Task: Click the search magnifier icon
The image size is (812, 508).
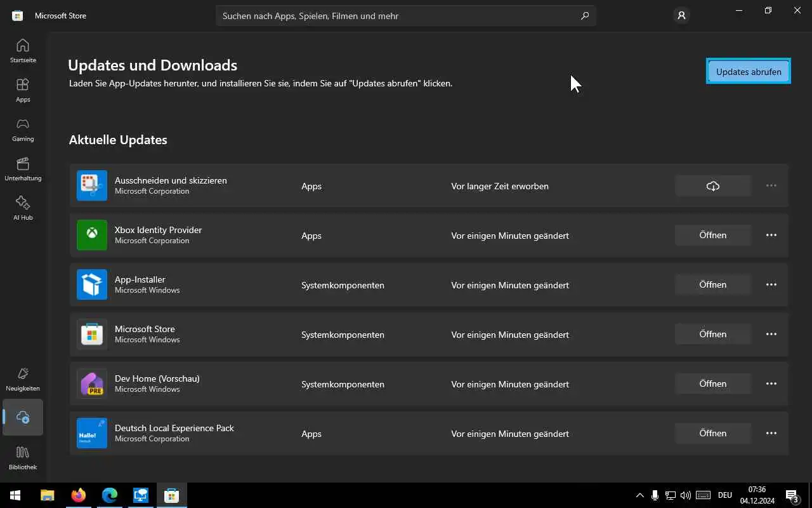Action: point(584,16)
